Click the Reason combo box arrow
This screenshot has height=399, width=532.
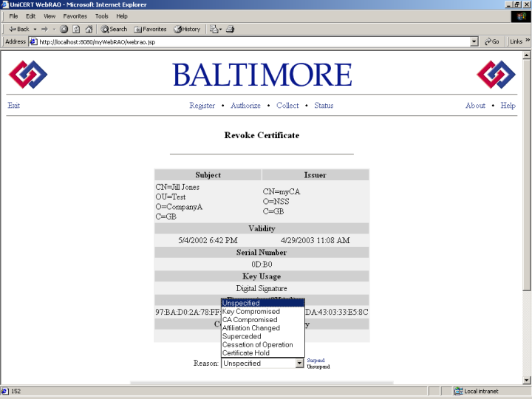299,364
